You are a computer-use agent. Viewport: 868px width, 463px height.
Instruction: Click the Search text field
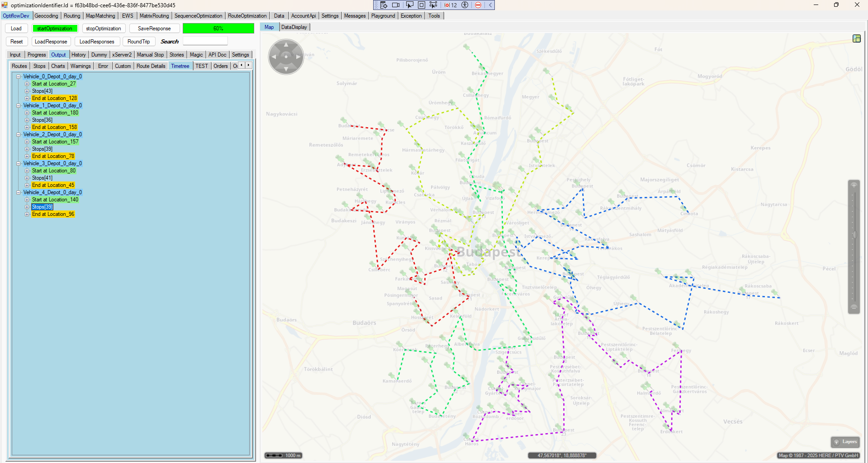click(205, 42)
